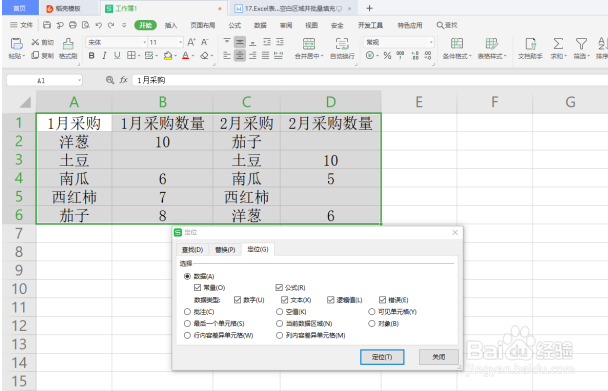Switch to the 页面布局 ribbon tab
608x391 pixels.
tap(202, 25)
